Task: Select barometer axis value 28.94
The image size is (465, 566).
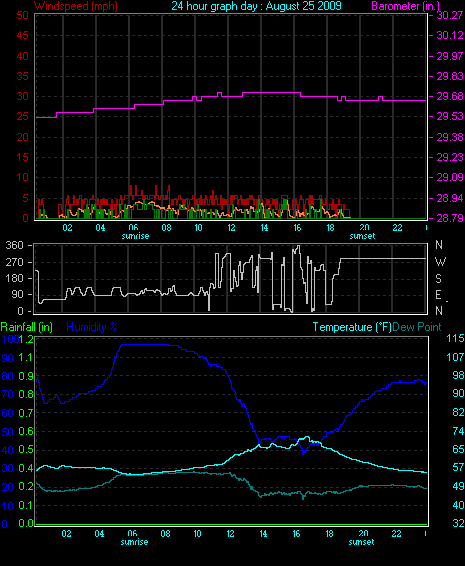Action: [449, 198]
